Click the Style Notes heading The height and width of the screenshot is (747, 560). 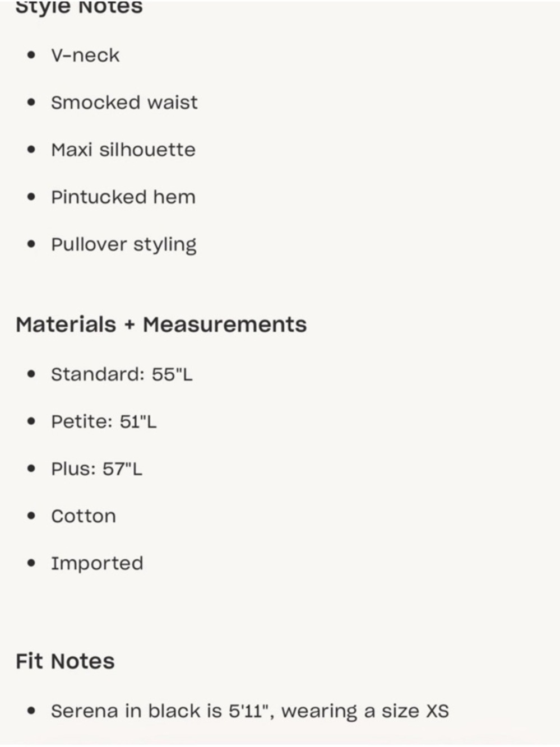(79, 8)
